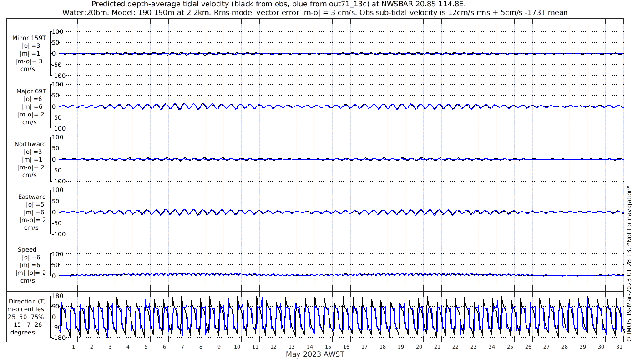Select '|o| =6' under Speed
This screenshot has height=364, width=637.
[x=31, y=258]
